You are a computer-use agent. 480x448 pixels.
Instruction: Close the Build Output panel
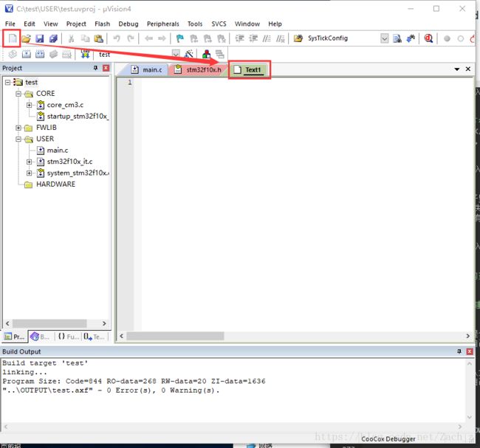coord(469,351)
